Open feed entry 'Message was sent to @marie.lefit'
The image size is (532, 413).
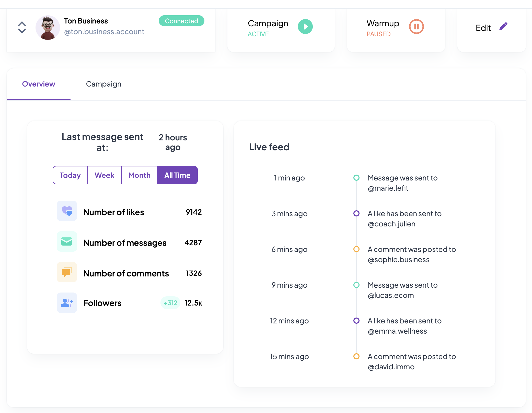403,183
